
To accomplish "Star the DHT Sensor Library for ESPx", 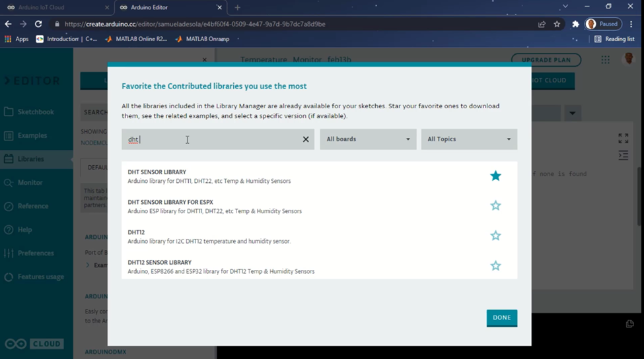I will tap(495, 205).
